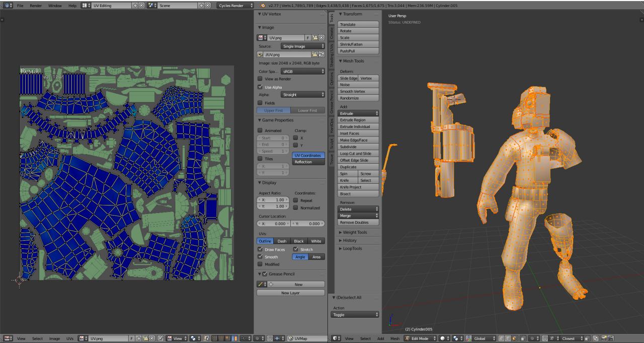644x343 pixels.
Task: Expand the Weight Tools panel
Action: [354, 232]
